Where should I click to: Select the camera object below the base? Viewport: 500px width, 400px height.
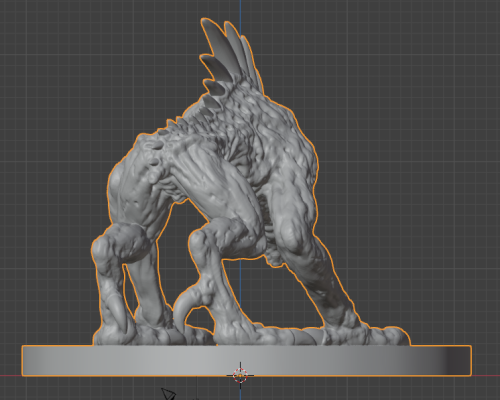click(169, 394)
